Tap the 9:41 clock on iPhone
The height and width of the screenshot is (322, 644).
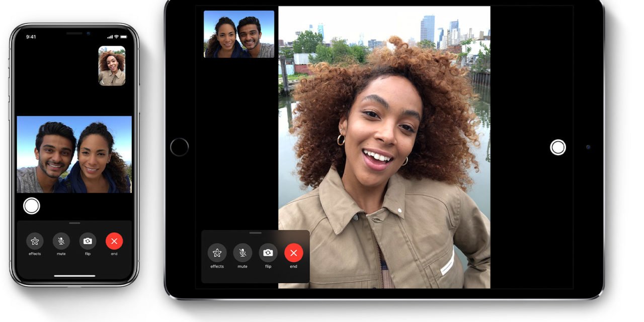point(31,37)
